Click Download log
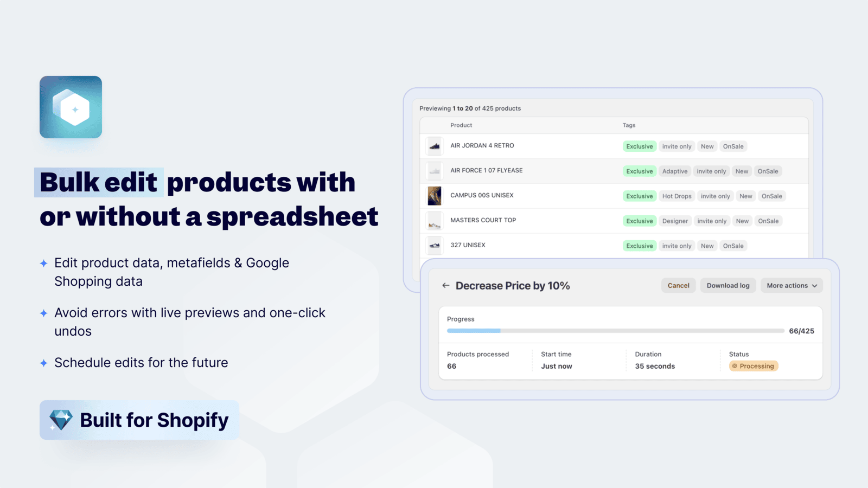The height and width of the screenshot is (488, 868). pyautogui.click(x=728, y=285)
